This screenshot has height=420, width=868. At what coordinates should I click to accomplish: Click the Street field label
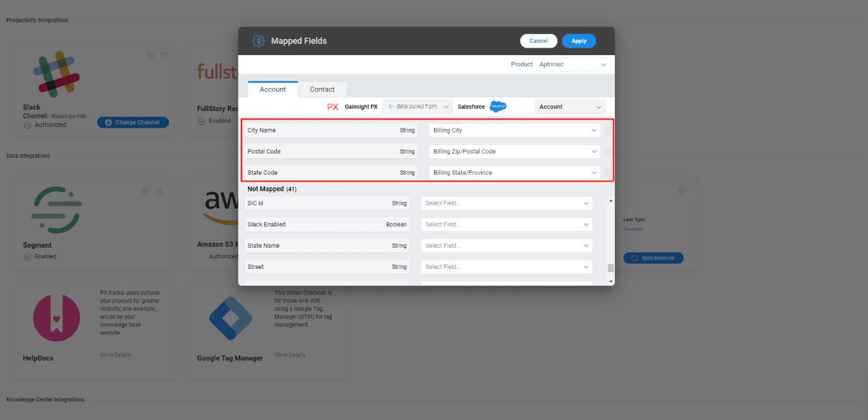tap(256, 267)
